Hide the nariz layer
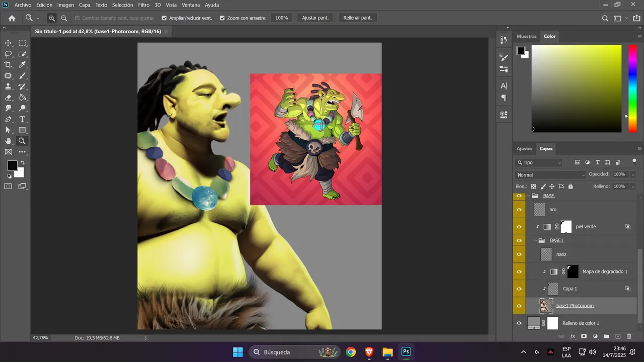 point(519,254)
